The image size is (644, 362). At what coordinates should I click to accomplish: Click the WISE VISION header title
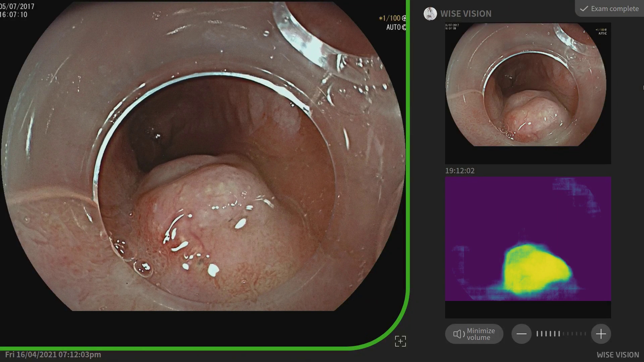coord(466,14)
